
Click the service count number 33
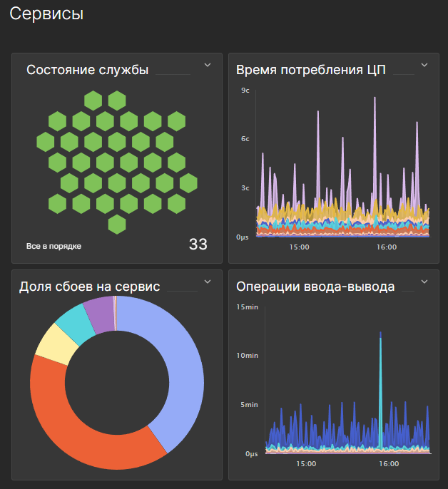(x=198, y=244)
